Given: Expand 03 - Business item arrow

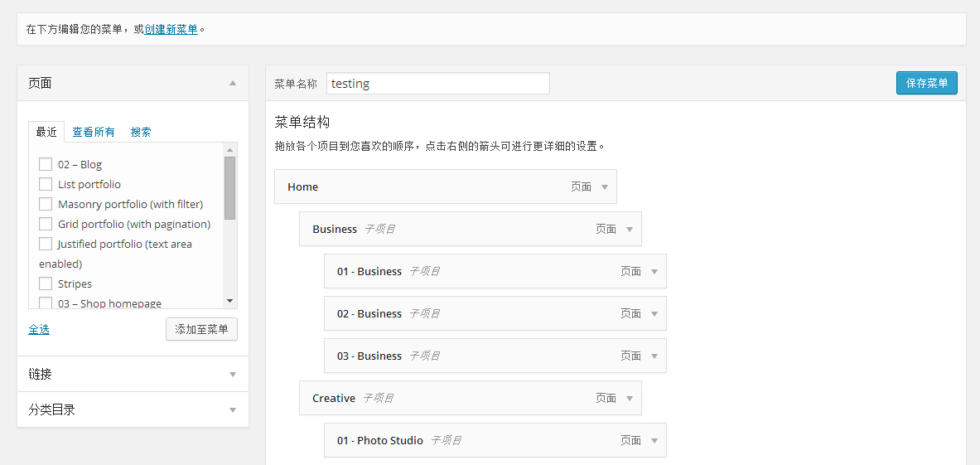Looking at the screenshot, I should pos(654,356).
